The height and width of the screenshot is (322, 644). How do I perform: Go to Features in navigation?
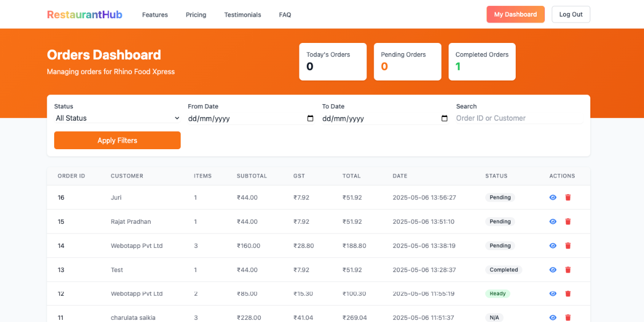[155, 14]
